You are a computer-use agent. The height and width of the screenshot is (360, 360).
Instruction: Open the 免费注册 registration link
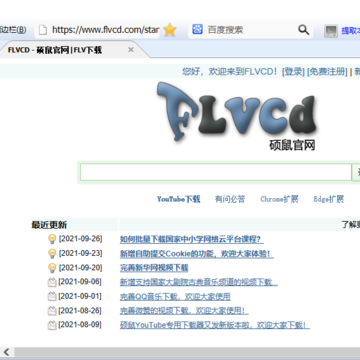[x=327, y=72]
